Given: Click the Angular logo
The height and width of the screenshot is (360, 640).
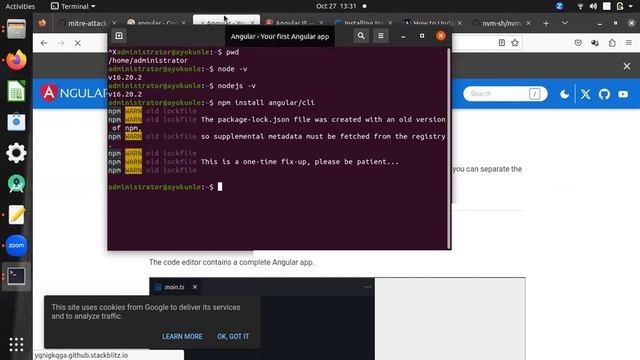Looking at the screenshot, I should pos(74,93).
